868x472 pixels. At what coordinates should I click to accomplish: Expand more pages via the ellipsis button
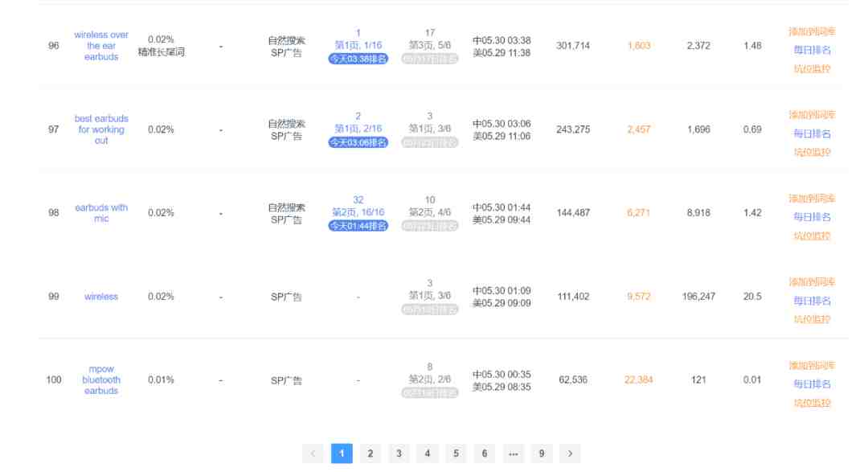pyautogui.click(x=513, y=454)
